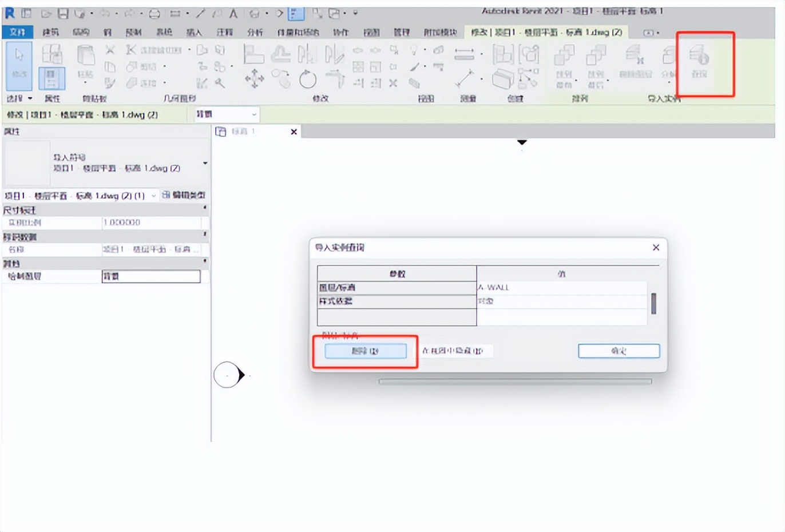Select the Move tool in Modify panel
Screen dimensions: 785x532
(254, 78)
